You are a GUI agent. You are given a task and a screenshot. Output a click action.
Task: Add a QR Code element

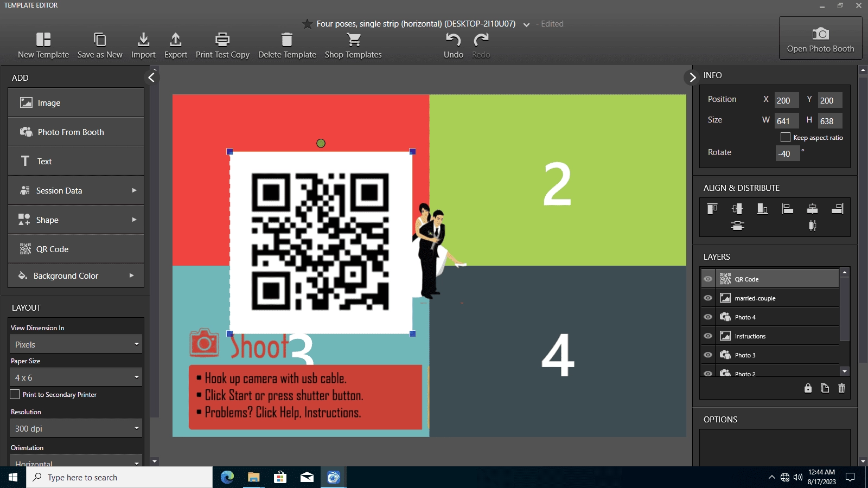(x=76, y=249)
